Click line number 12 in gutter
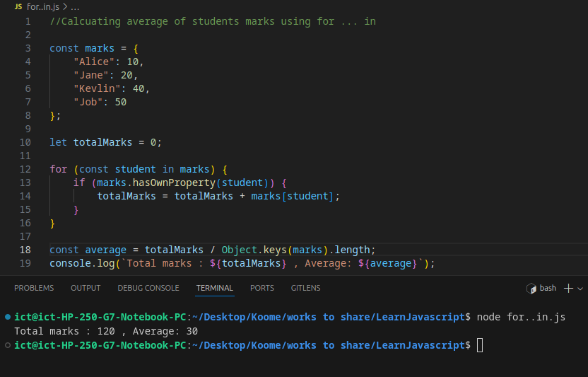The width and height of the screenshot is (588, 377). tap(25, 169)
